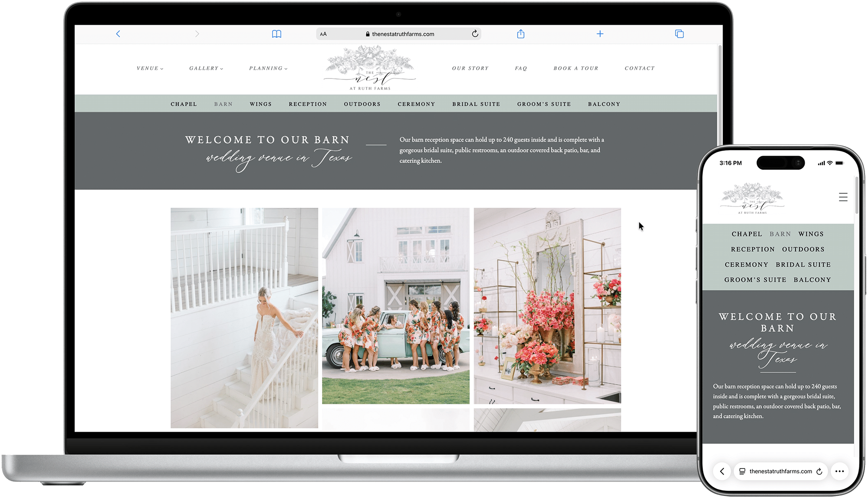Open a new tab with plus icon
The height and width of the screenshot is (498, 868).
[x=600, y=34]
